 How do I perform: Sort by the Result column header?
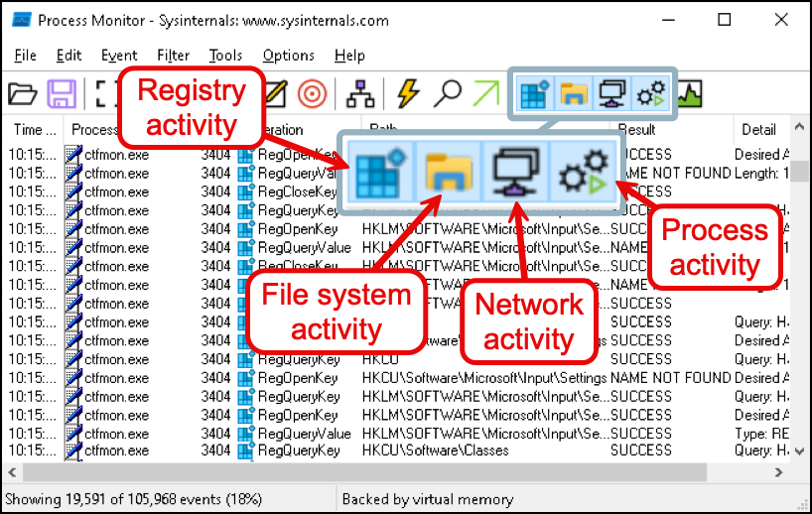coord(671,129)
